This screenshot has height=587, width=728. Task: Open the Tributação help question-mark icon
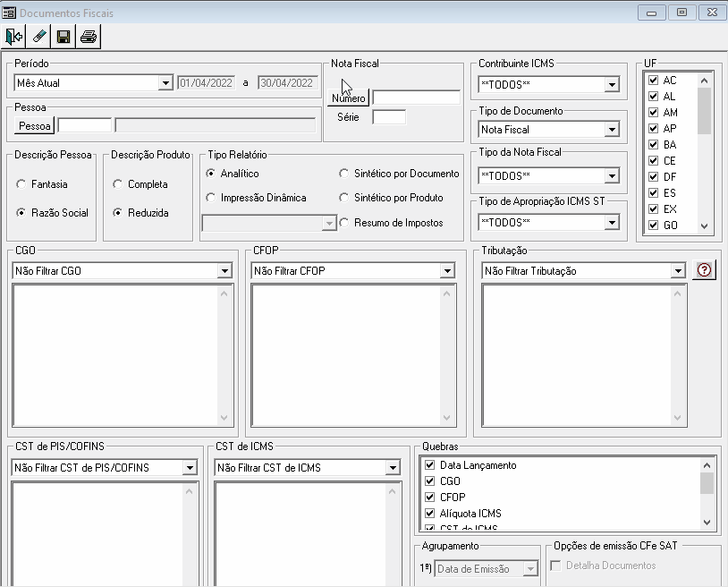pos(704,270)
